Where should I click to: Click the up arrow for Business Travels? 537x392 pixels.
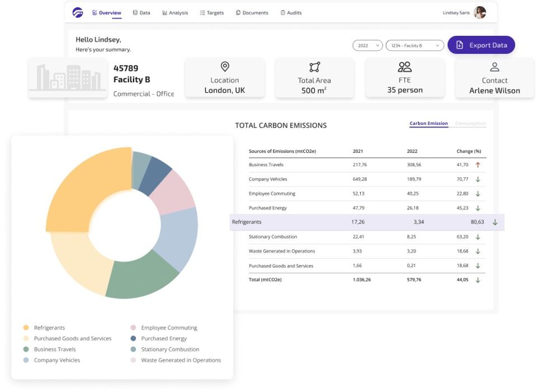(x=478, y=164)
